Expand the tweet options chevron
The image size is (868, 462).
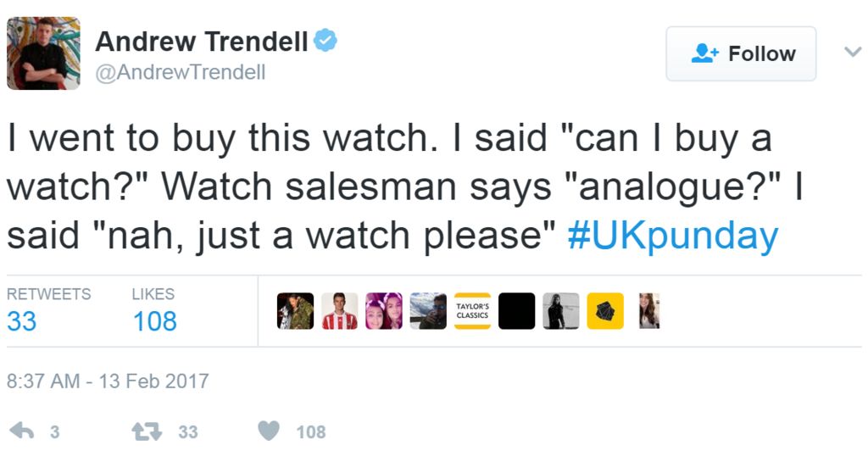[x=852, y=53]
